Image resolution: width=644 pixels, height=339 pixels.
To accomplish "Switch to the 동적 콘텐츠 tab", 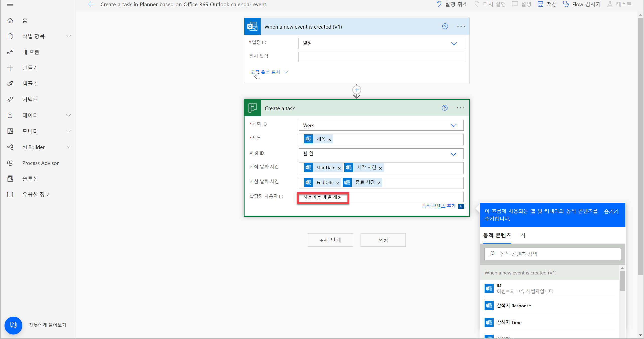I will pos(497,235).
